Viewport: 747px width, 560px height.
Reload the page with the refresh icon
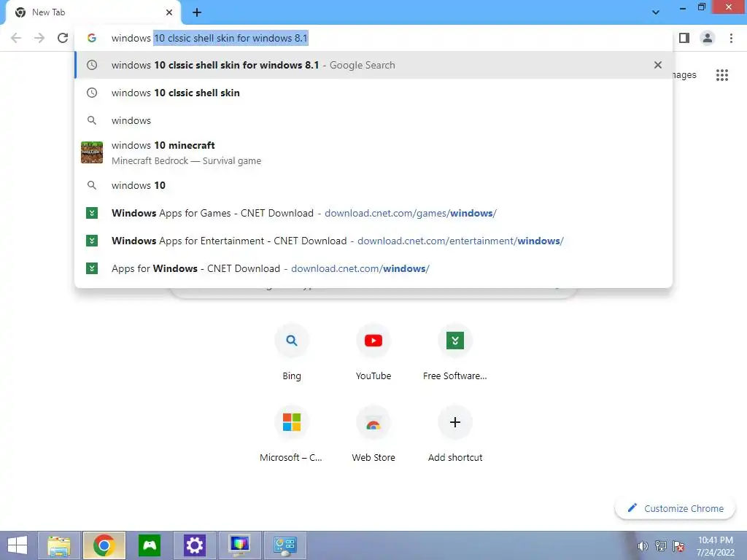click(63, 38)
